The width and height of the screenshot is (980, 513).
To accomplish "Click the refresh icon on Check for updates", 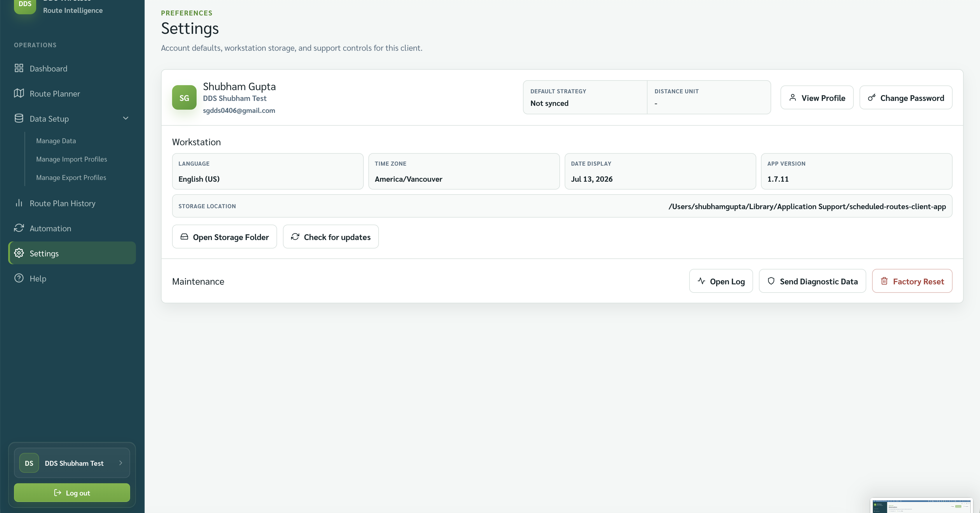I will tap(295, 237).
